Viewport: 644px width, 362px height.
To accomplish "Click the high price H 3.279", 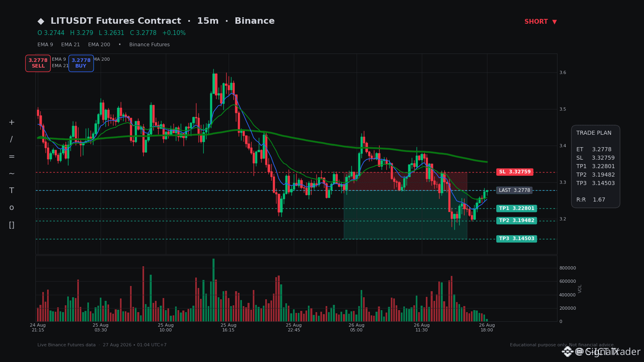I will pos(82,33).
